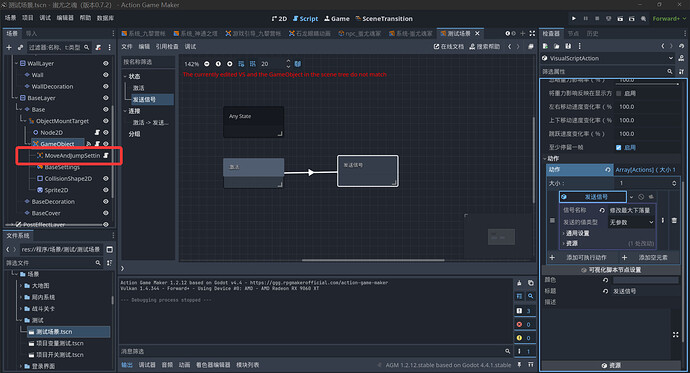Viewport: 690px width, 373px height.
Task: Click the search icon in output panel
Action: (x=531, y=296)
